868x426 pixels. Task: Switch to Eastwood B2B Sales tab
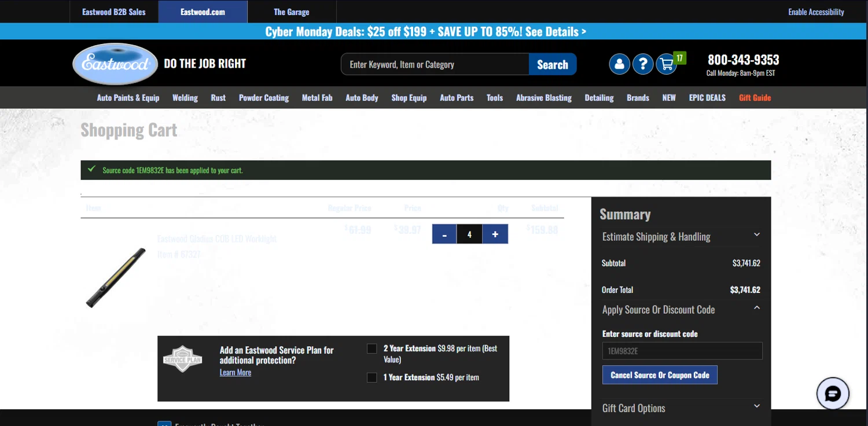pos(114,12)
